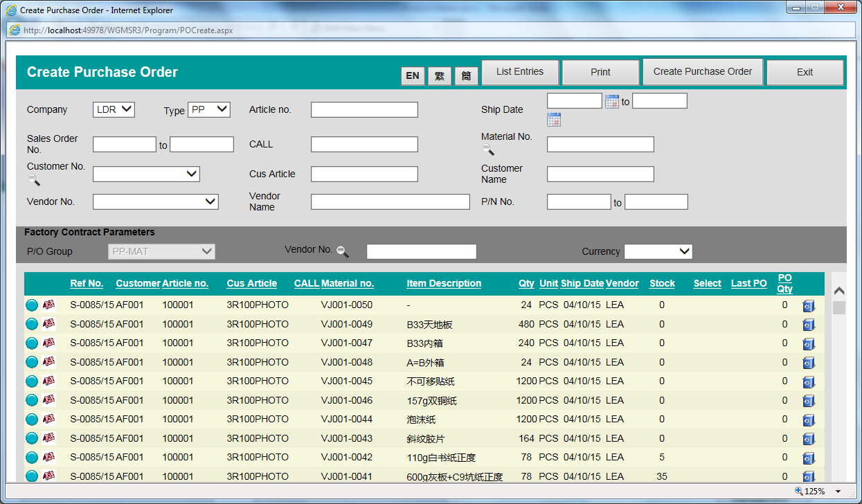Viewport: 862px width, 504px height.
Task: Click the Exit button
Action: coord(805,72)
